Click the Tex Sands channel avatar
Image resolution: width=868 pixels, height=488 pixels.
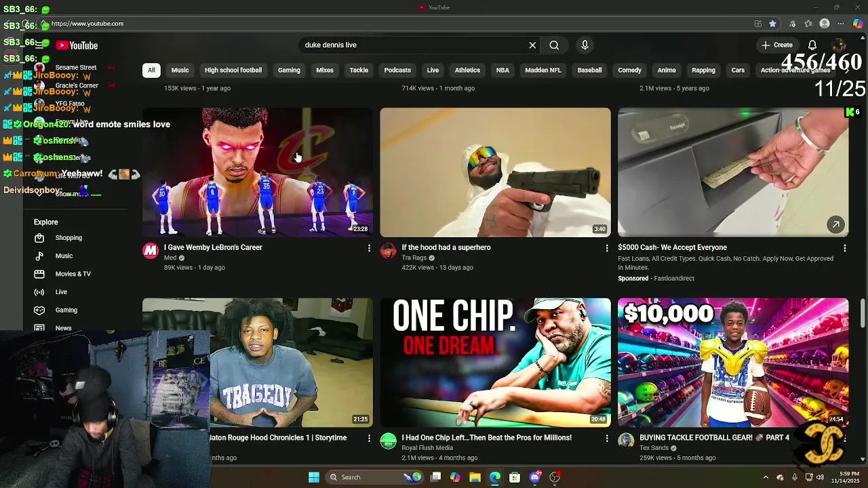pos(626,441)
